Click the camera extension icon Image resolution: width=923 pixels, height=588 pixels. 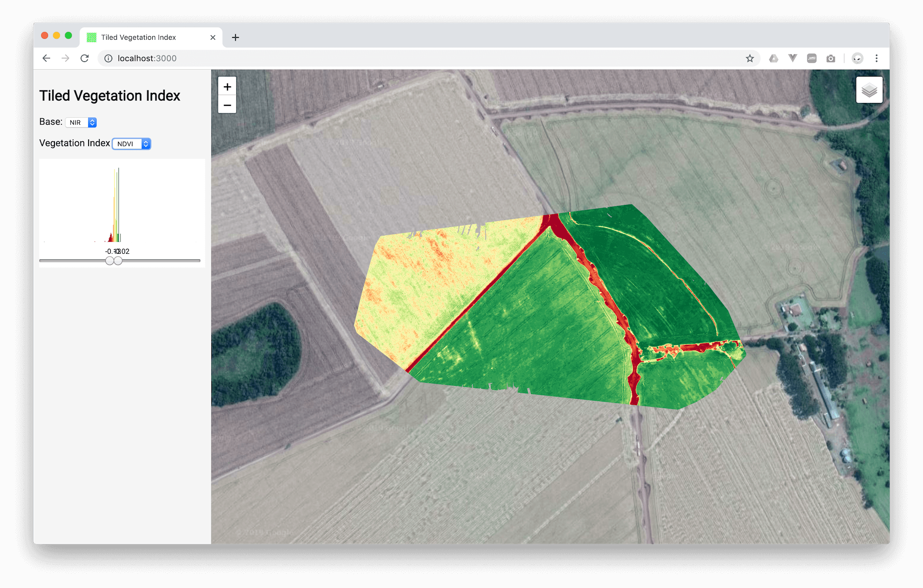pyautogui.click(x=831, y=58)
